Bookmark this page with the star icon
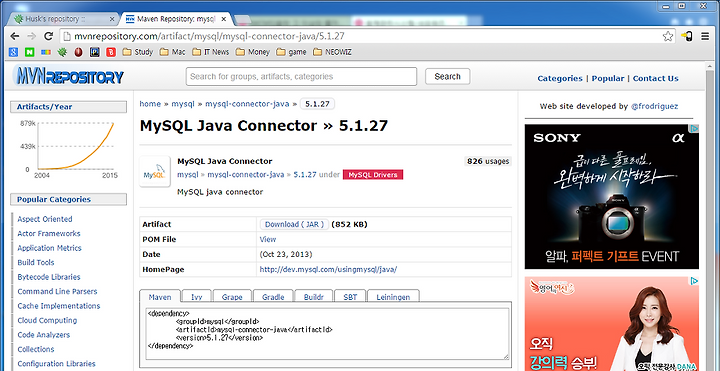The image size is (720, 371). tap(668, 36)
